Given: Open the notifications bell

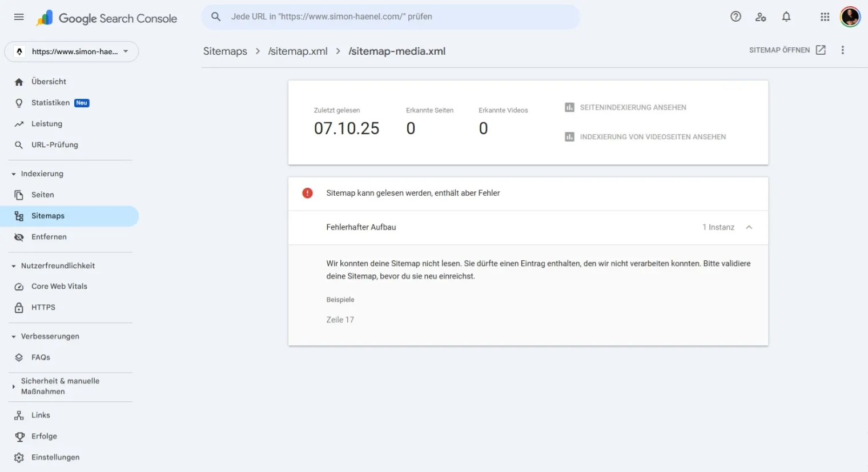Looking at the screenshot, I should (786, 17).
